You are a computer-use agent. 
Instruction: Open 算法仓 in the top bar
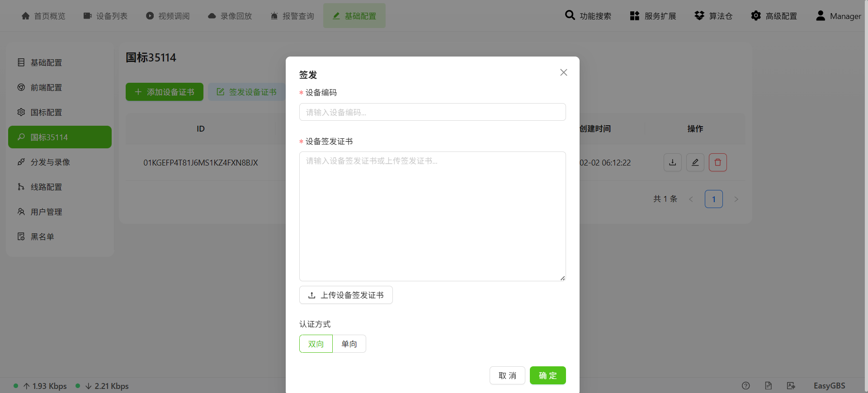click(x=713, y=16)
